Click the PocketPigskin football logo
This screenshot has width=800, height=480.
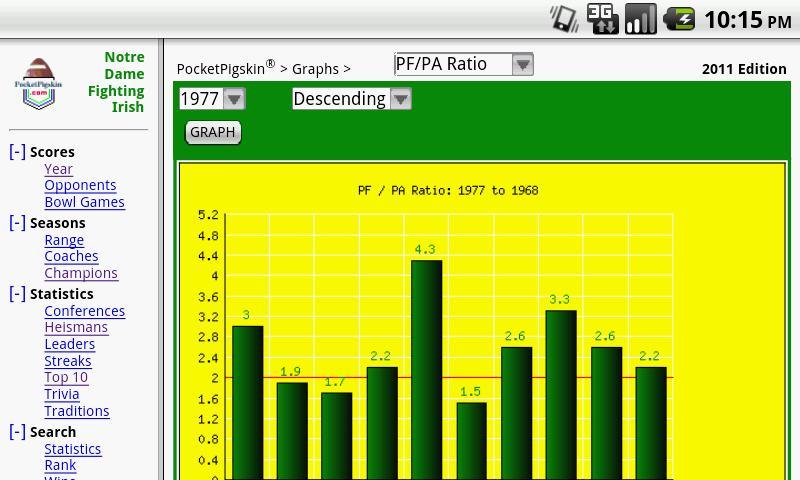tap(39, 84)
